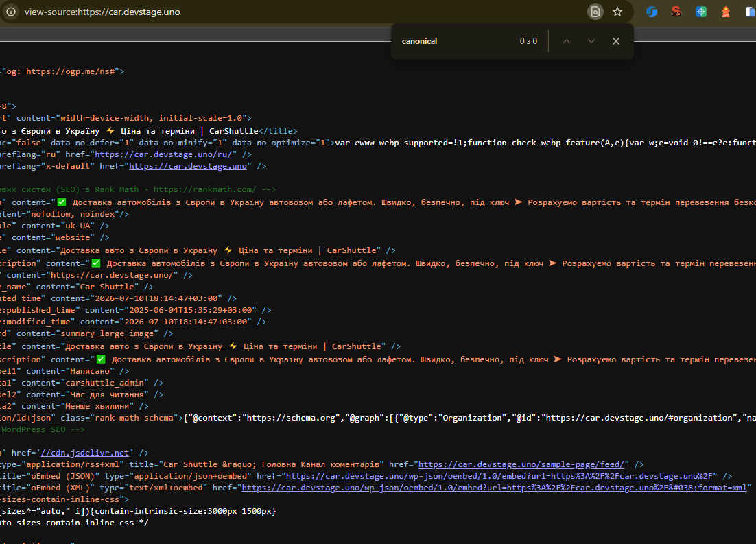Click the content value "https://car.devstage.uno/"

point(112,275)
